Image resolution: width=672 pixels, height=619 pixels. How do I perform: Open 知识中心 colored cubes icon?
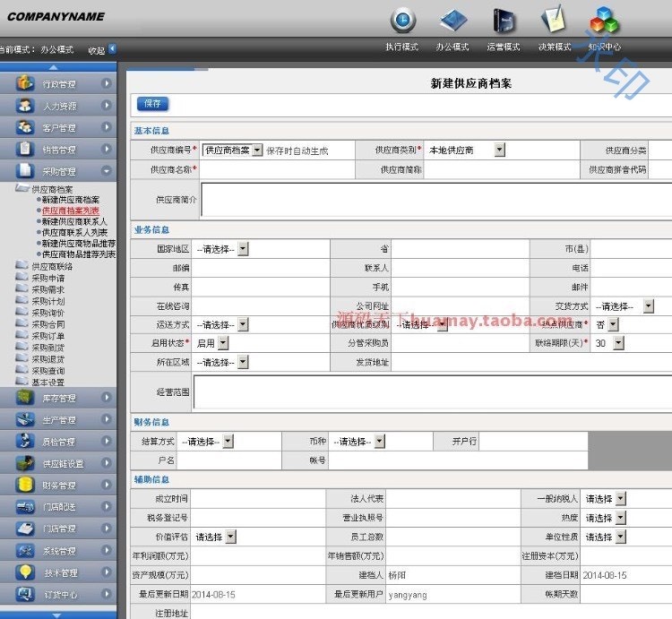[x=604, y=21]
